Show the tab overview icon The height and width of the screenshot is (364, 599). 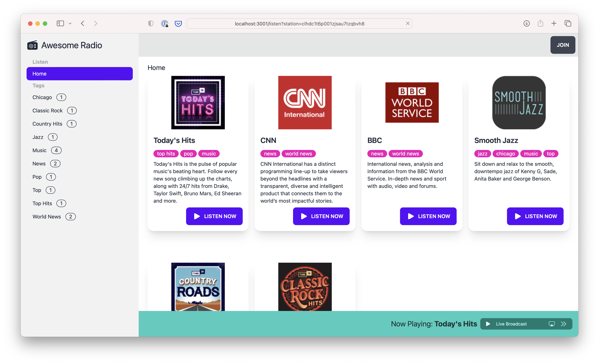568,24
